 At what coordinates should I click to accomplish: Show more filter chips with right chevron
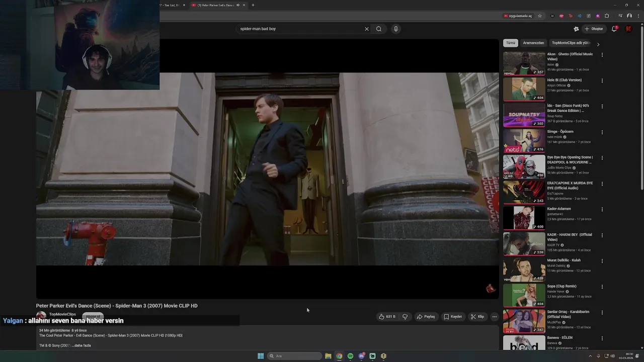tap(598, 44)
